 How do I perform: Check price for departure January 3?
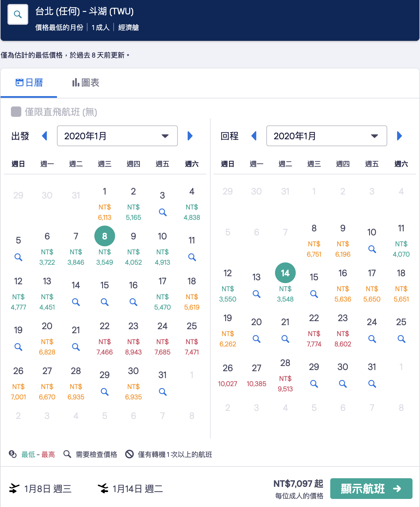[163, 212]
